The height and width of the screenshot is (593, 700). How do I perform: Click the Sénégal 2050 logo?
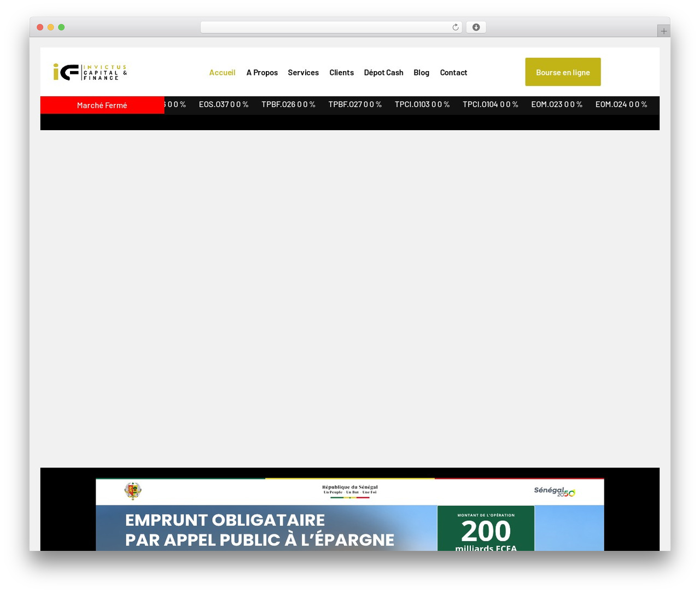pos(555,491)
